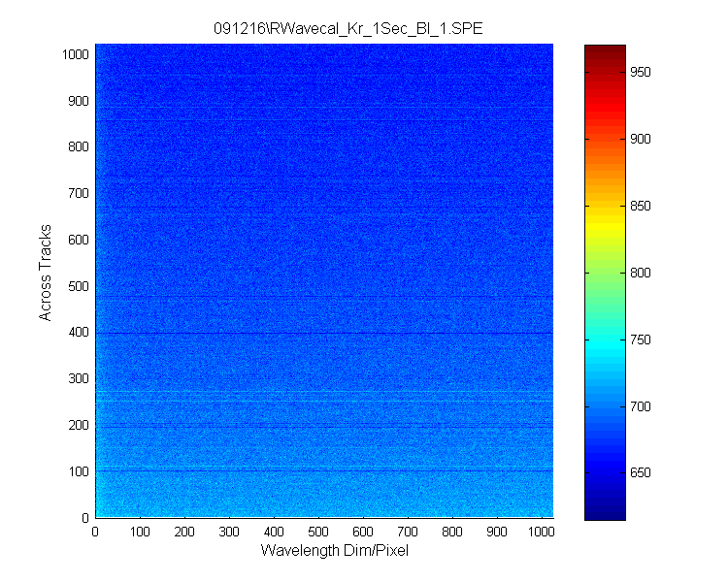Image resolution: width=728 pixels, height=582 pixels.
Task: Click the colorbar tick label 650
Action: (x=641, y=473)
